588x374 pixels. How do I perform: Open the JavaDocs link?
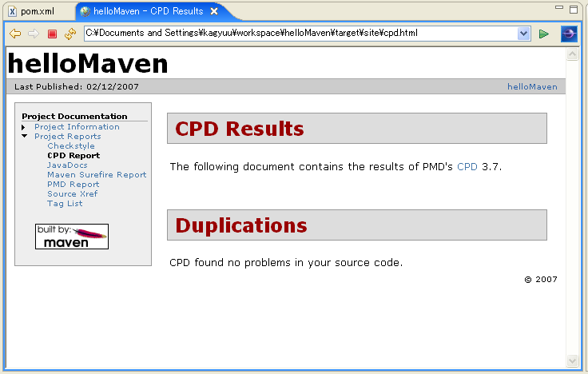click(67, 165)
